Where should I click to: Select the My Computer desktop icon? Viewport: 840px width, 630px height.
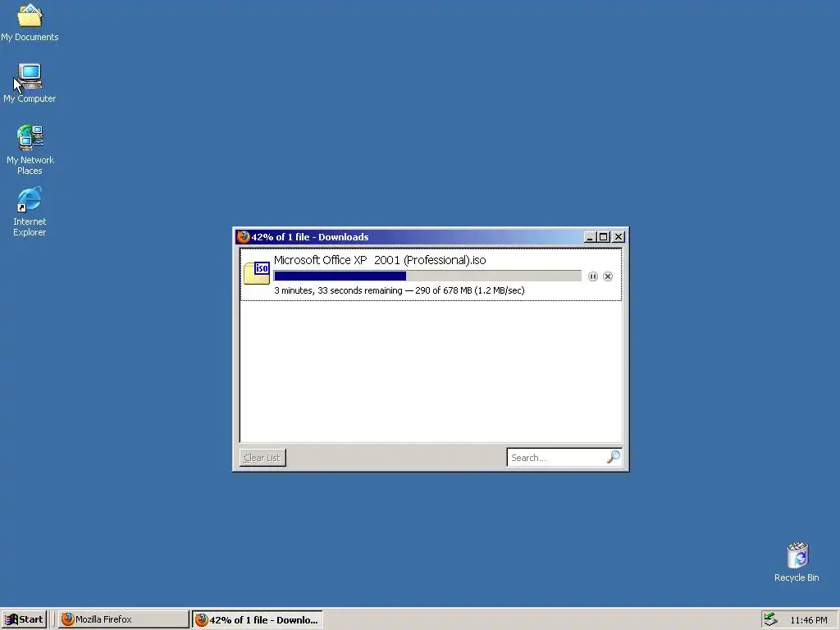30,83
